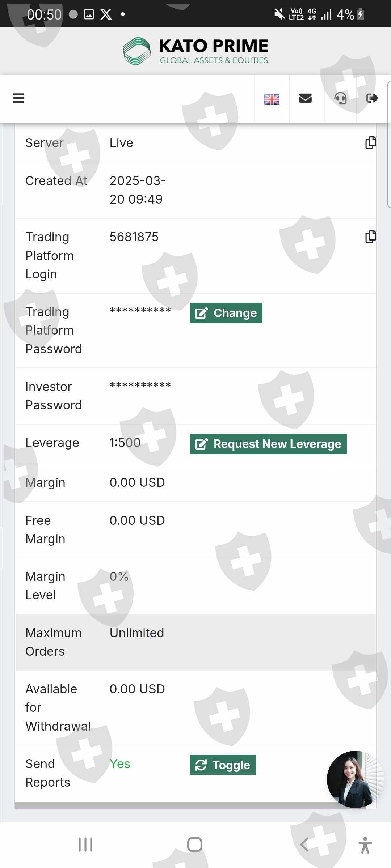Open the hamburger navigation menu

(18, 98)
